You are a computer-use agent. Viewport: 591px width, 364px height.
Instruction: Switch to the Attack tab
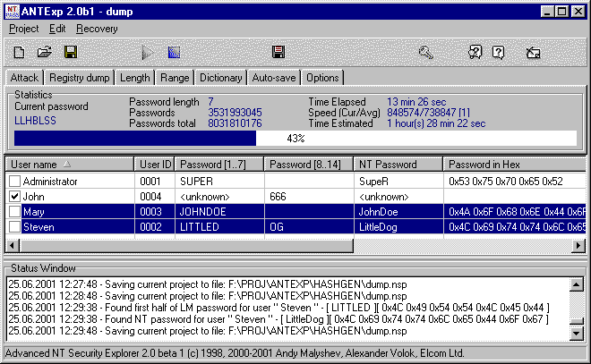(24, 78)
